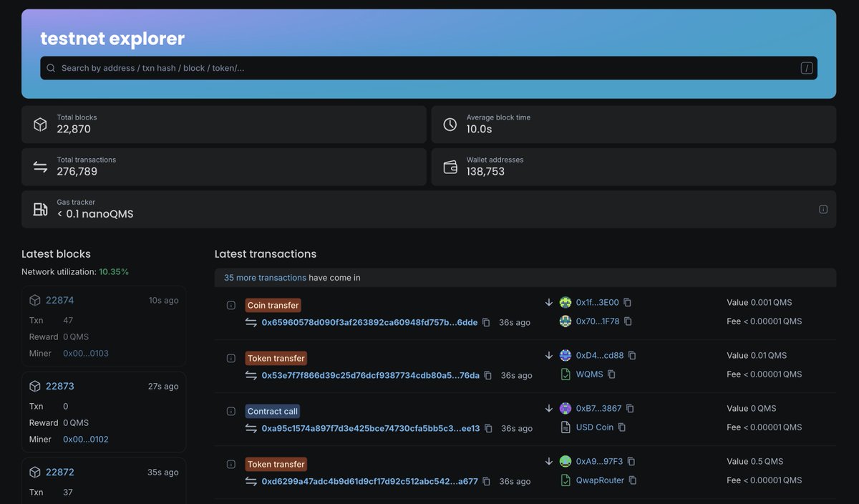Click the 'Value 0.5 QMS' text
This screenshot has width=859, height=504.
click(755, 461)
